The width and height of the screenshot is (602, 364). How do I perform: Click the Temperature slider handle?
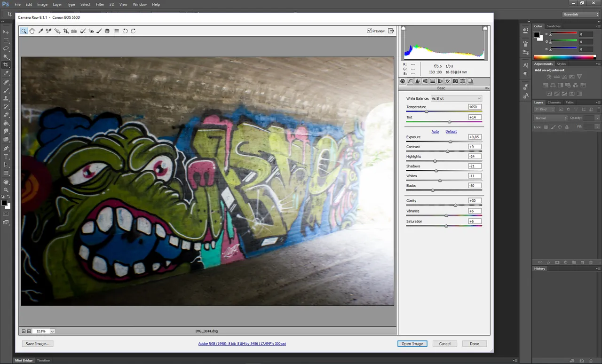point(427,111)
